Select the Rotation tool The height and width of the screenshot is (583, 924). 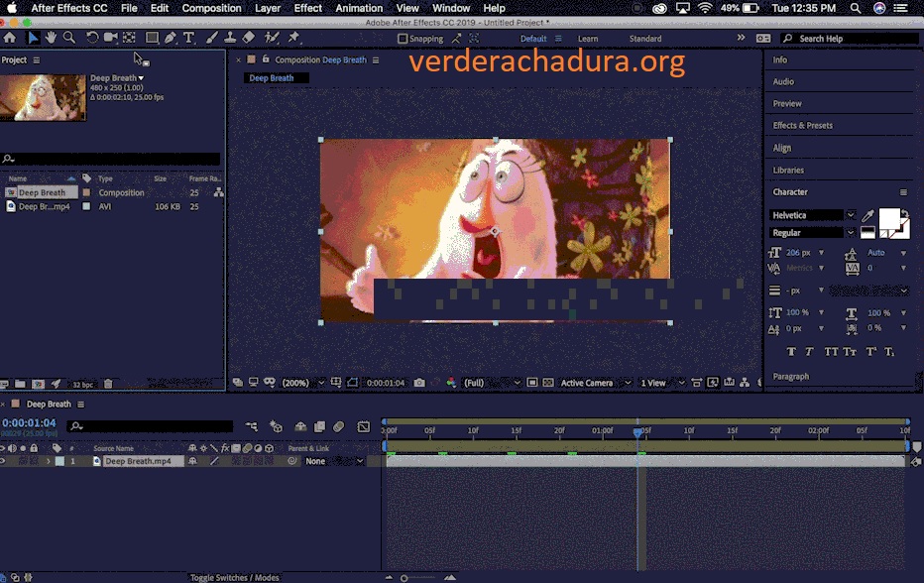(x=92, y=38)
